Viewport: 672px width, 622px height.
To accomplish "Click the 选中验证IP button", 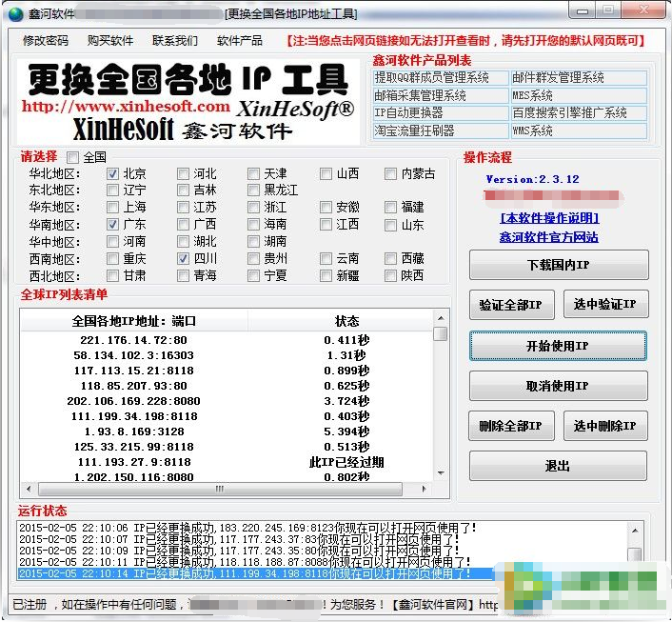I will click(x=605, y=304).
